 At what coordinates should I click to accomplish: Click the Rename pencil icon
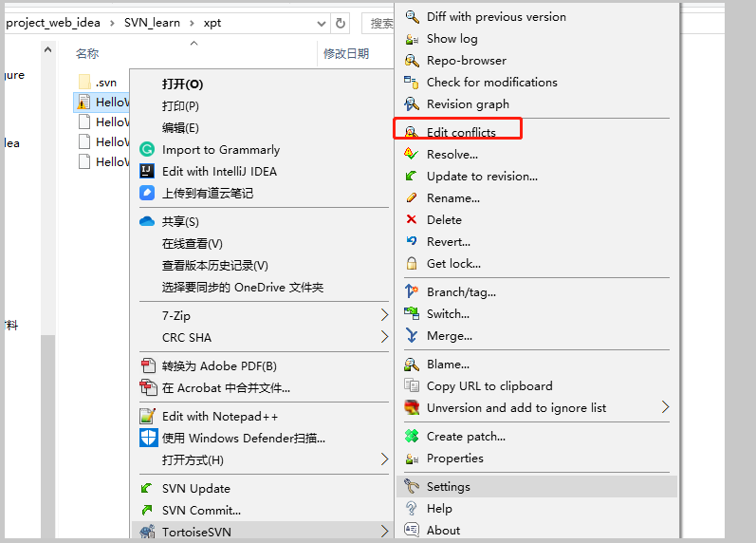(412, 197)
